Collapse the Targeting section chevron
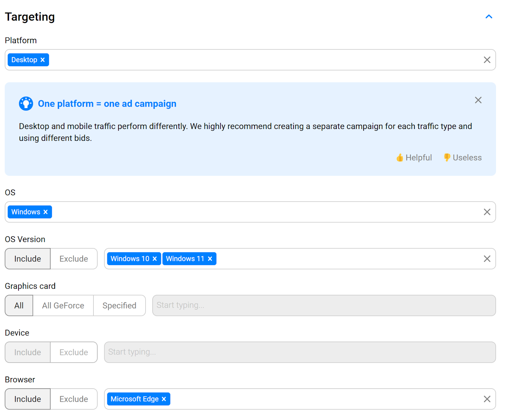 coord(489,17)
